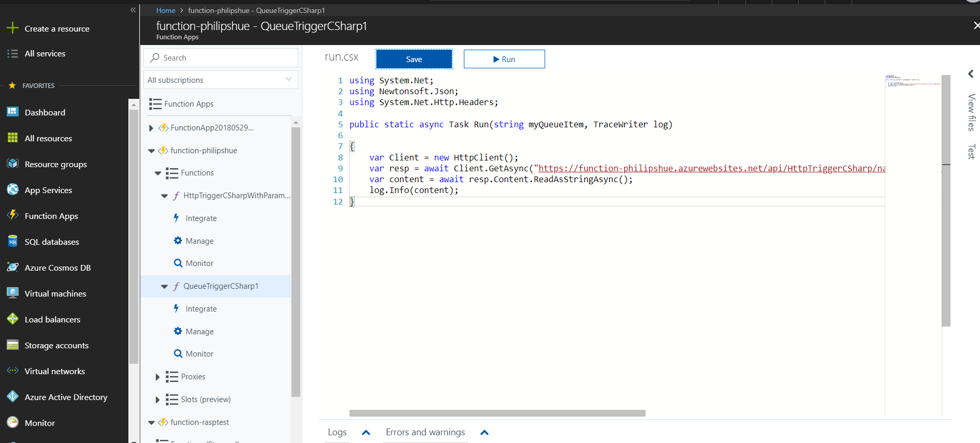
Task: Click Manage gear icon under QueueTriggerCSharp1
Action: [178, 331]
